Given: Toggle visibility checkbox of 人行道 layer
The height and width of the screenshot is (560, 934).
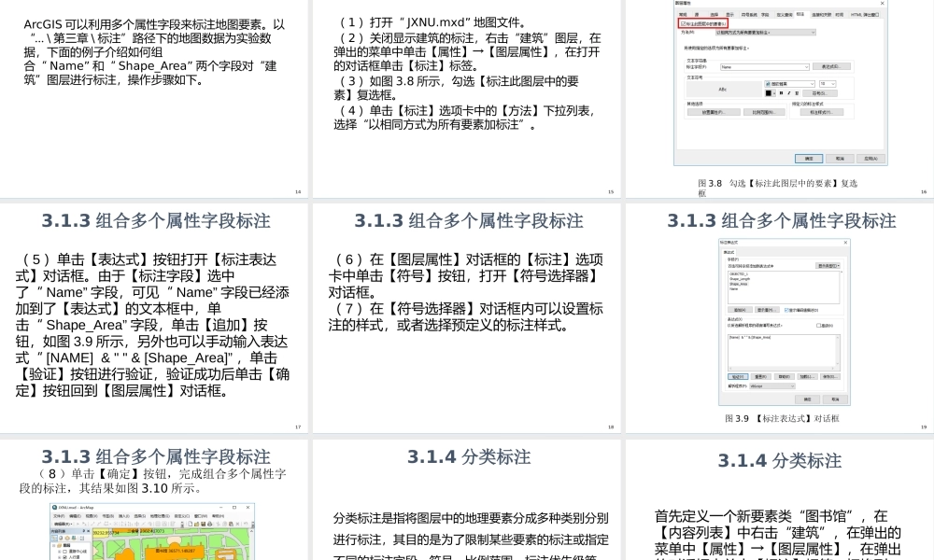Looking at the screenshot, I should (64, 558).
